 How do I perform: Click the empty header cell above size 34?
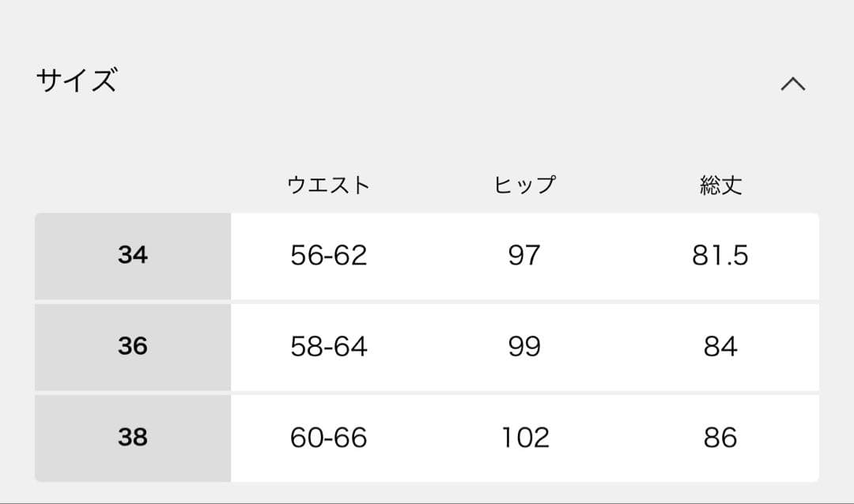tap(133, 186)
